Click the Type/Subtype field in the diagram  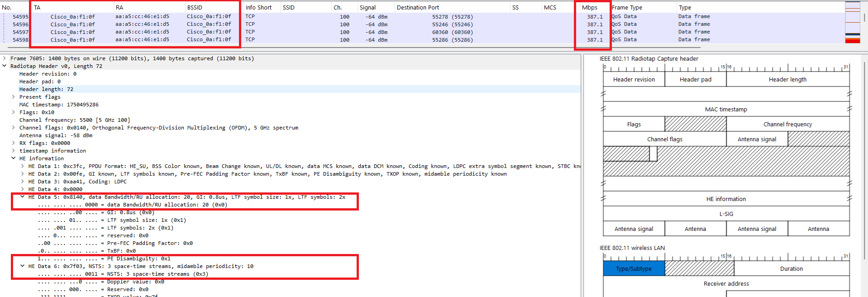pos(634,268)
